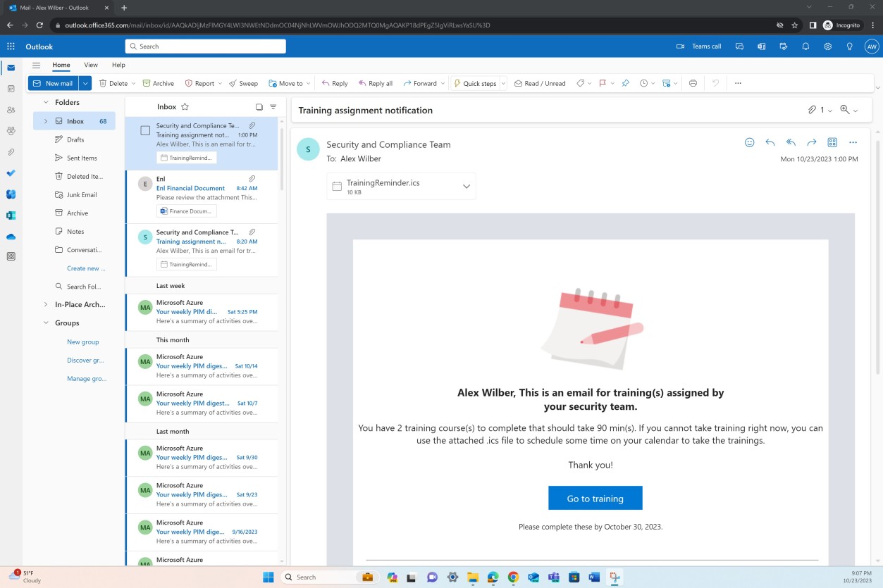This screenshot has height=588, width=883.
Task: Toggle select-all messages in the inbox header
Action: pyautogui.click(x=259, y=107)
